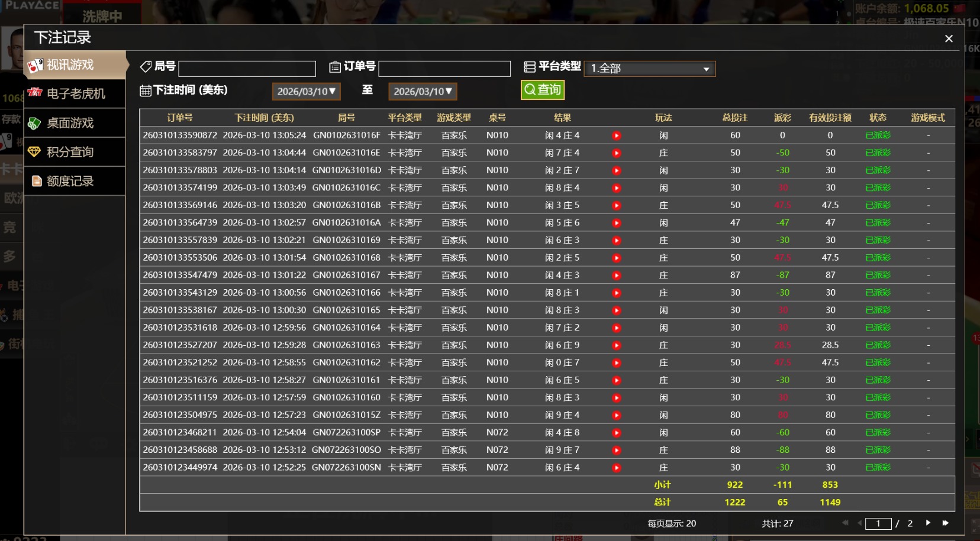
Task: Click the page number box showing 1
Action: pyautogui.click(x=878, y=523)
